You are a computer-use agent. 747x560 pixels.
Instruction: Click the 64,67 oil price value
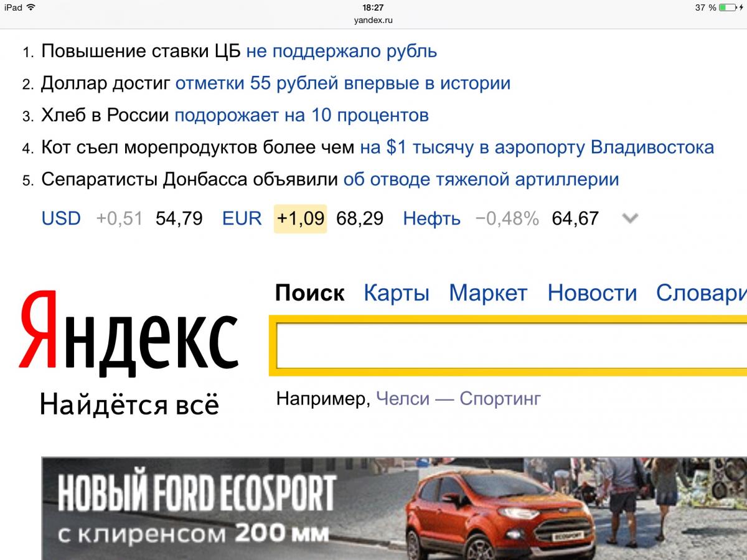[x=575, y=218]
